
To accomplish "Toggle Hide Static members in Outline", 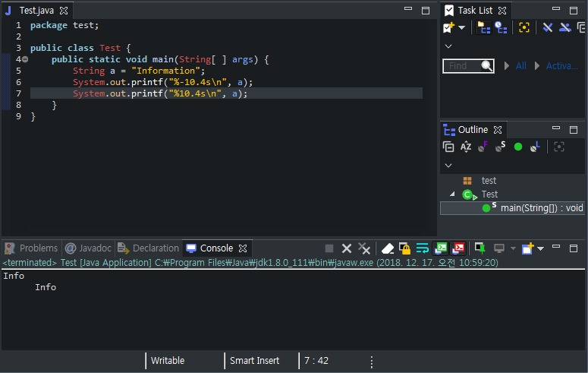I will pos(500,147).
